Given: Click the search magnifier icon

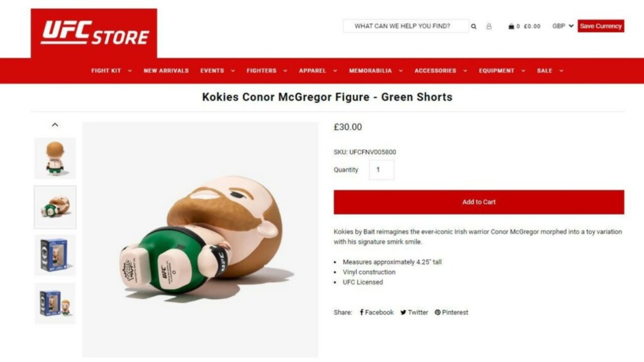Looking at the screenshot, I should pyautogui.click(x=474, y=26).
